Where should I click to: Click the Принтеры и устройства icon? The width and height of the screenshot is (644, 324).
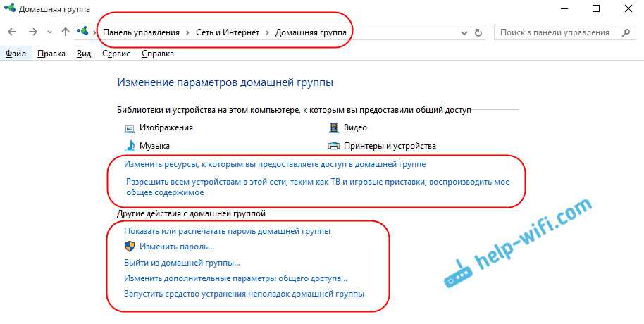pos(334,146)
